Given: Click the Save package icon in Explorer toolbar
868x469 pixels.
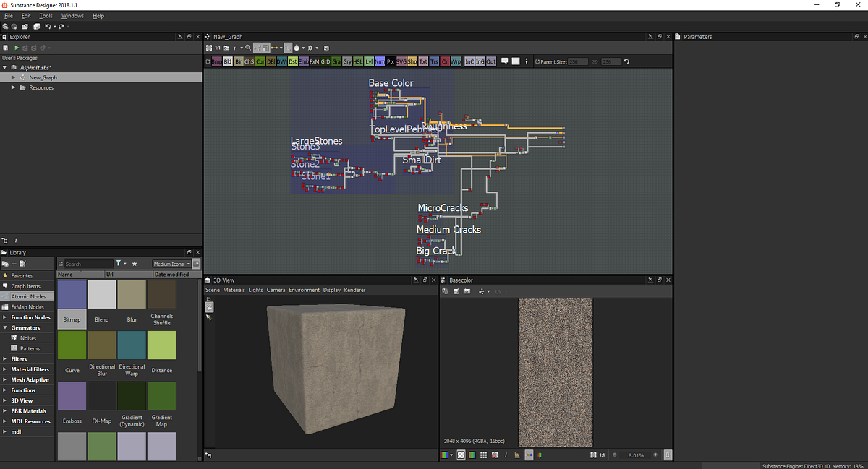Looking at the screenshot, I should [x=5, y=48].
